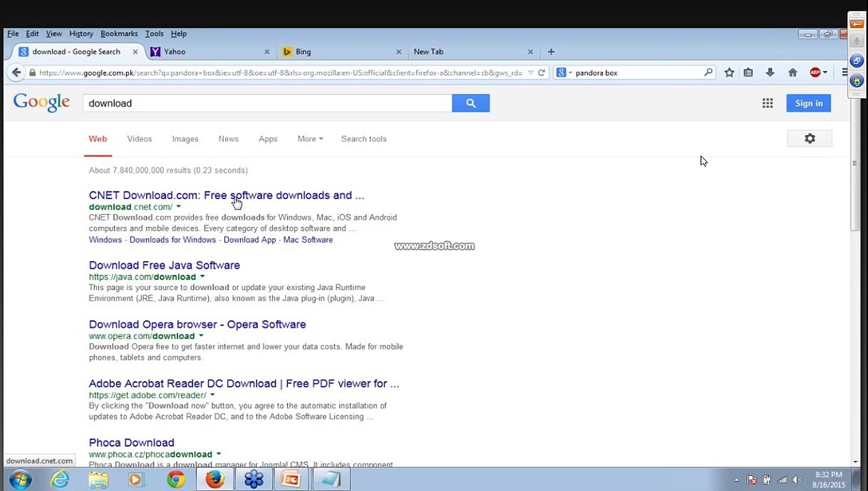The height and width of the screenshot is (491, 868).
Task: Open a new tab with plus button
Action: tap(551, 51)
